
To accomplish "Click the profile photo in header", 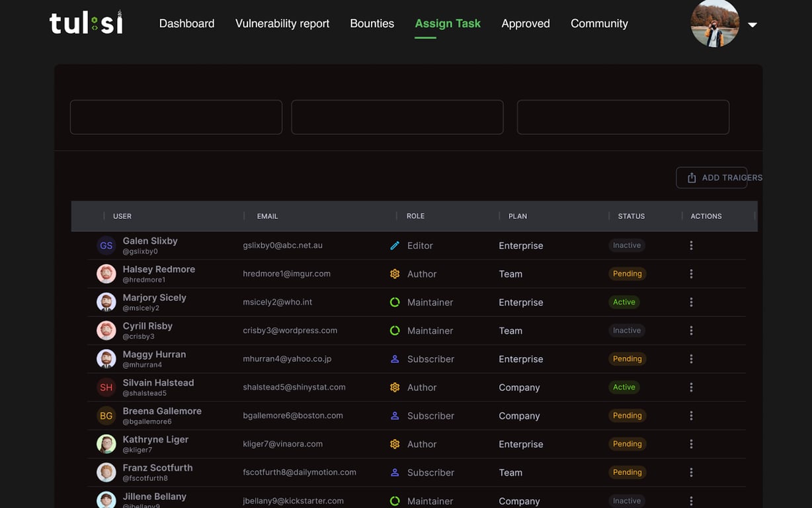I will (715, 23).
